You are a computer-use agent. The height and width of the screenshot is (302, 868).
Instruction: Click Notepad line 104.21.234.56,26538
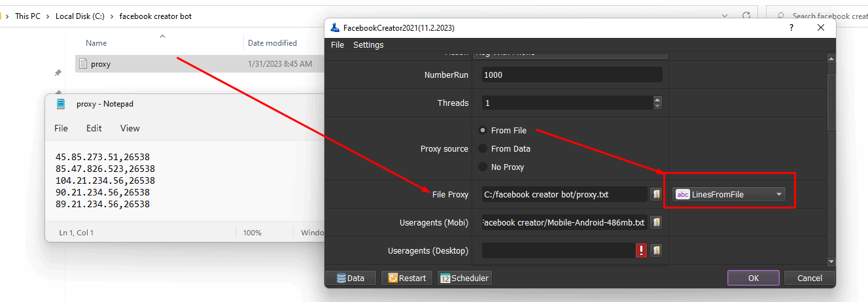(x=105, y=180)
